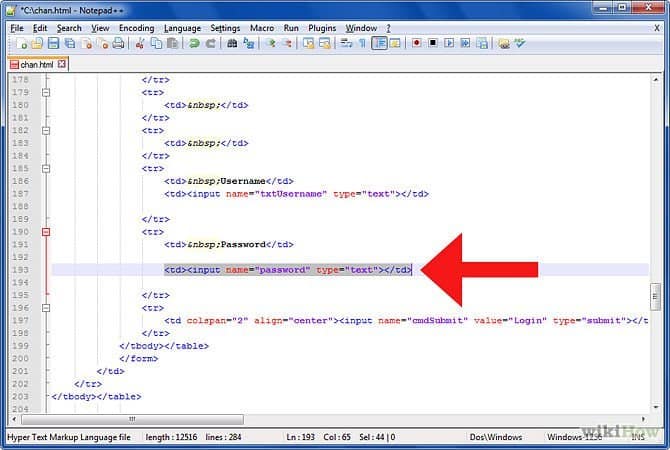670x450 pixels.
Task: Click the Close All toolbar icon
Action: [103, 43]
